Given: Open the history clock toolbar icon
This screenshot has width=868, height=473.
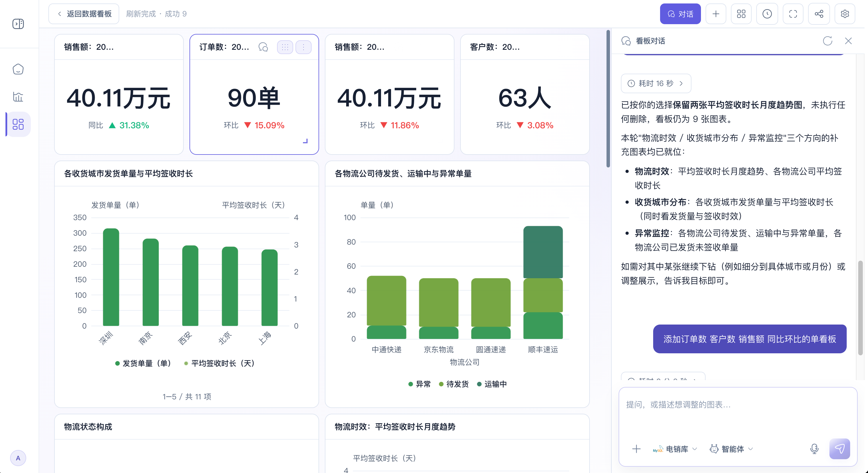Looking at the screenshot, I should coord(767,14).
